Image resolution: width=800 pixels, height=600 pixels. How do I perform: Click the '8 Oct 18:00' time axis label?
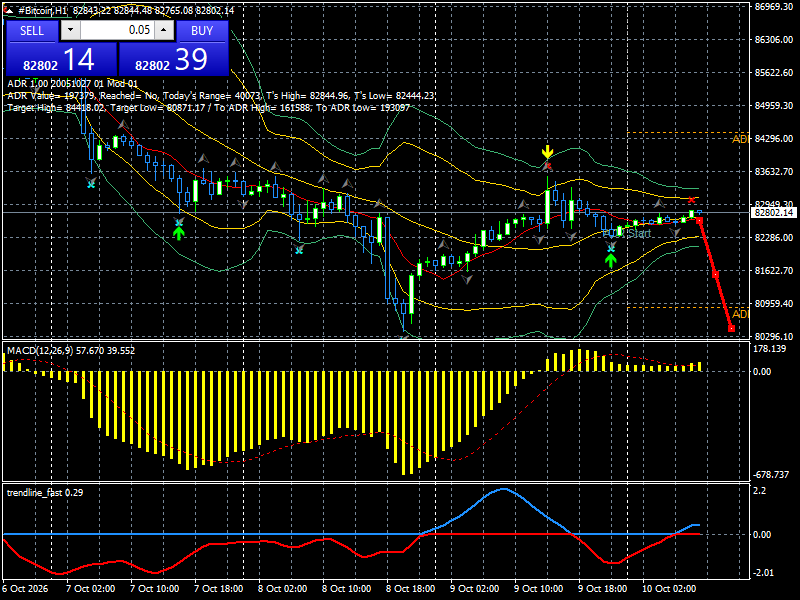tap(411, 589)
